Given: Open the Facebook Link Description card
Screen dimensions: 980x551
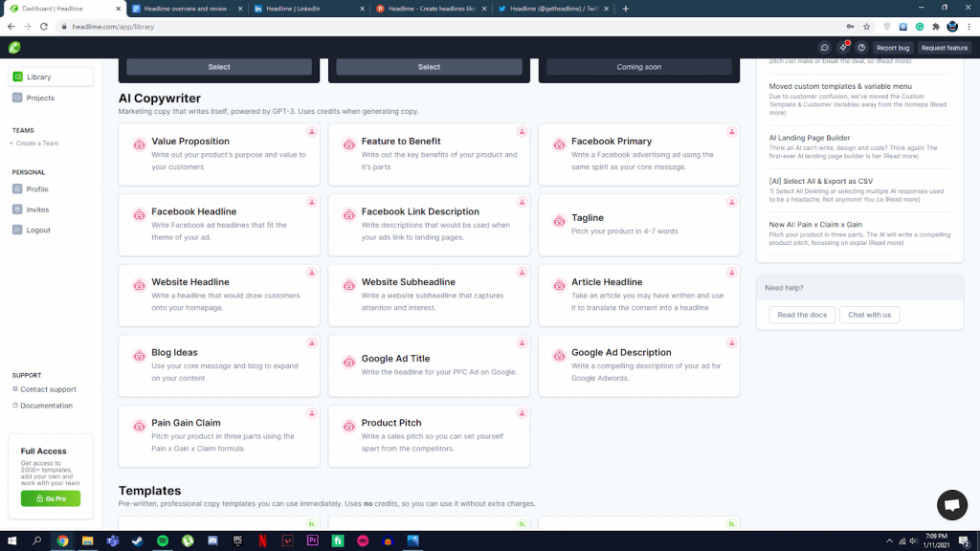Looking at the screenshot, I should [429, 225].
